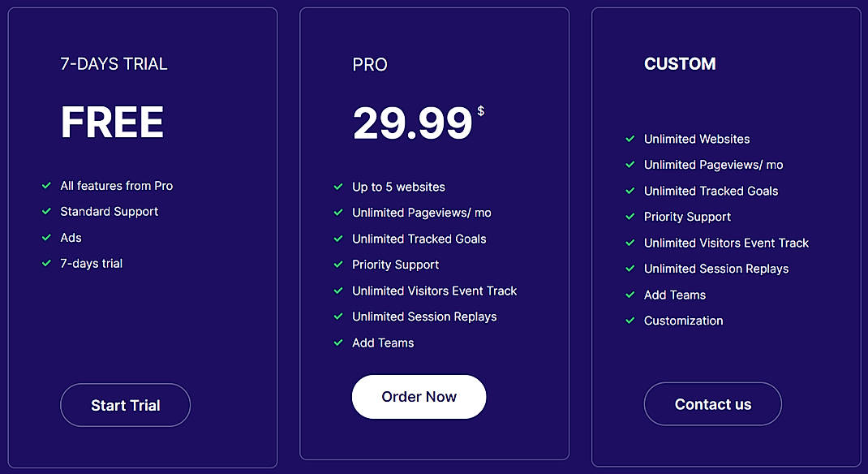Select the checkmark next to Unlimited Tracked Goals
The image size is (868, 474).
coord(338,239)
